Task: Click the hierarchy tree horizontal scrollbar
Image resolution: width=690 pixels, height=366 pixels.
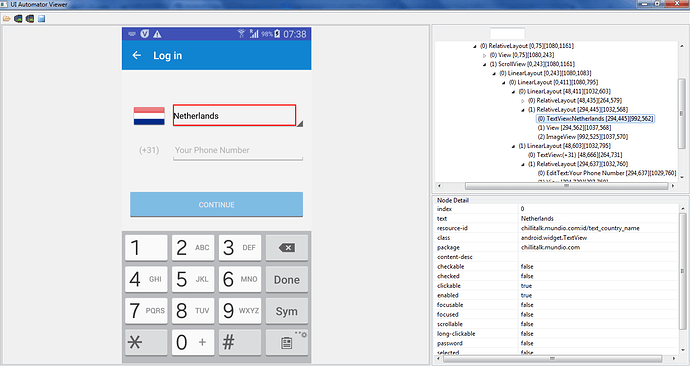Action: tap(556, 186)
